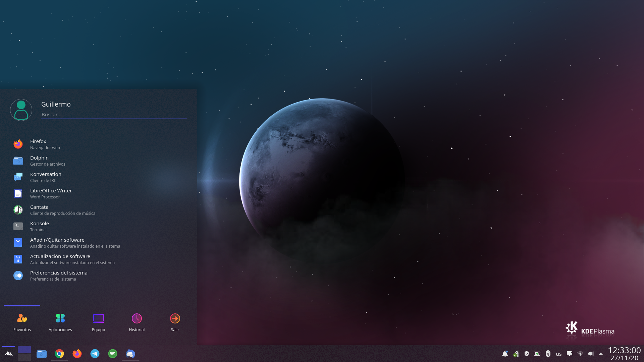The width and height of the screenshot is (644, 362).
Task: Click Spotify icon in the taskbar
Action: click(x=113, y=354)
